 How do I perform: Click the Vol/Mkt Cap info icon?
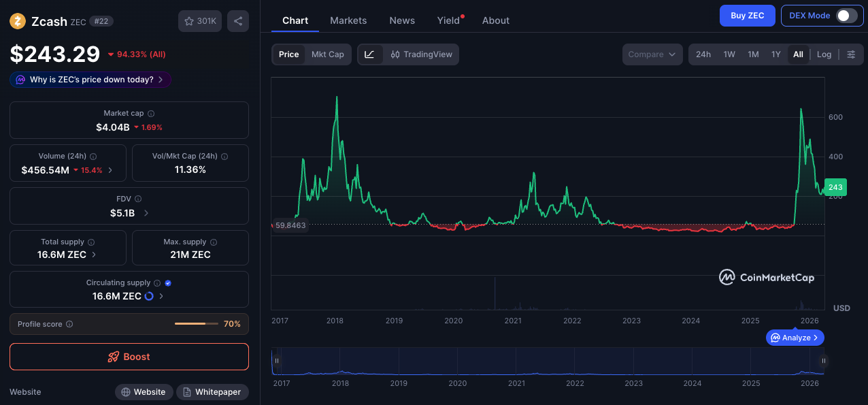[x=224, y=157]
